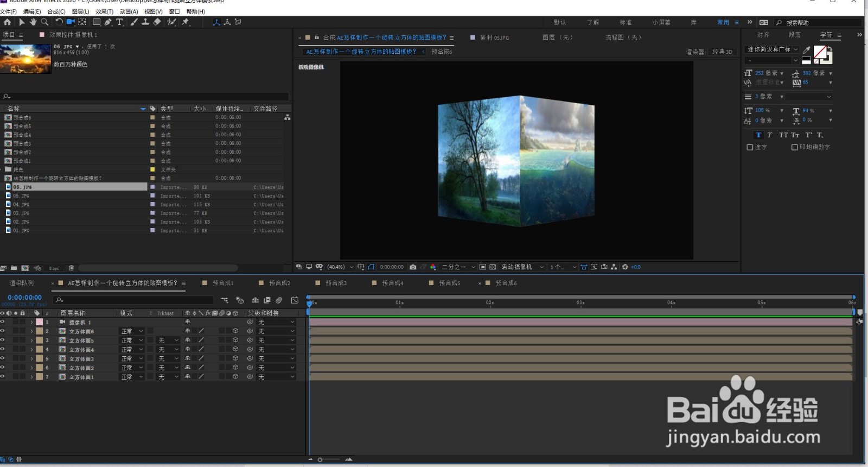
Task: Open the 文件(F) menu
Action: (8, 11)
